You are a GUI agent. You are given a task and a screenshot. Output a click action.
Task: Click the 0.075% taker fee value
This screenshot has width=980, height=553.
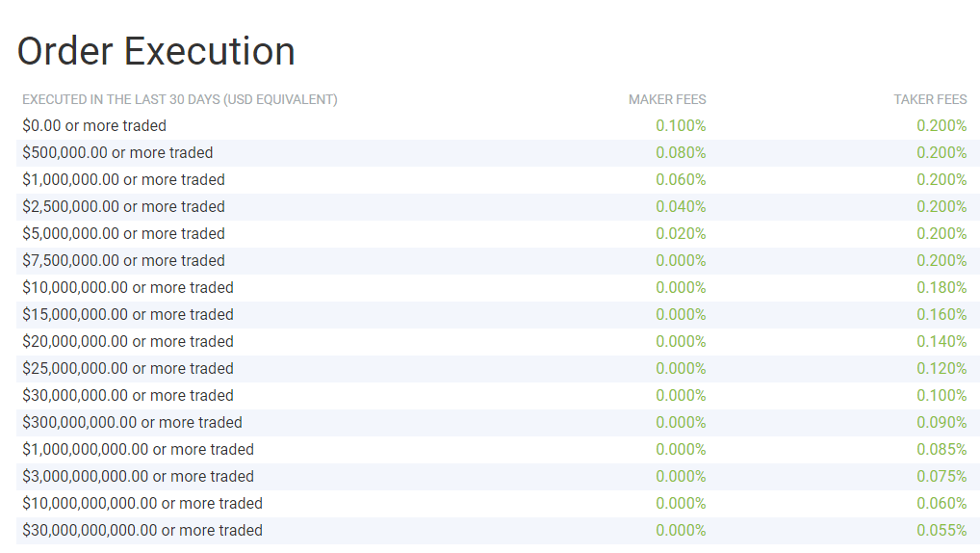coord(941,476)
